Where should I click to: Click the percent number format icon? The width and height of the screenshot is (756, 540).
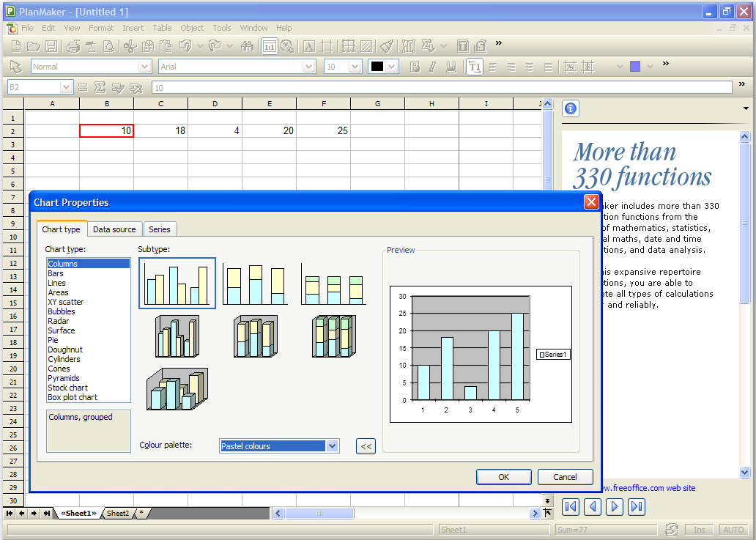point(570,67)
